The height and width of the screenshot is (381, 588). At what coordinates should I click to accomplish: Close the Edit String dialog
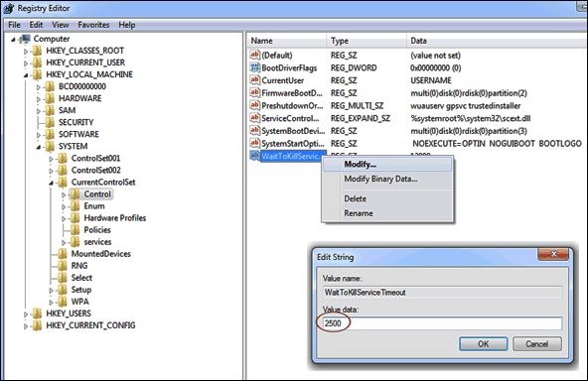553,254
